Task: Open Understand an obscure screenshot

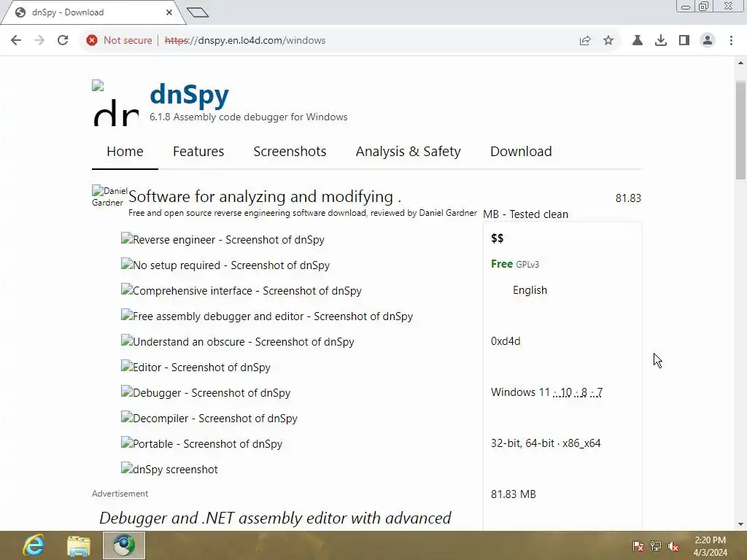Action: point(238,342)
